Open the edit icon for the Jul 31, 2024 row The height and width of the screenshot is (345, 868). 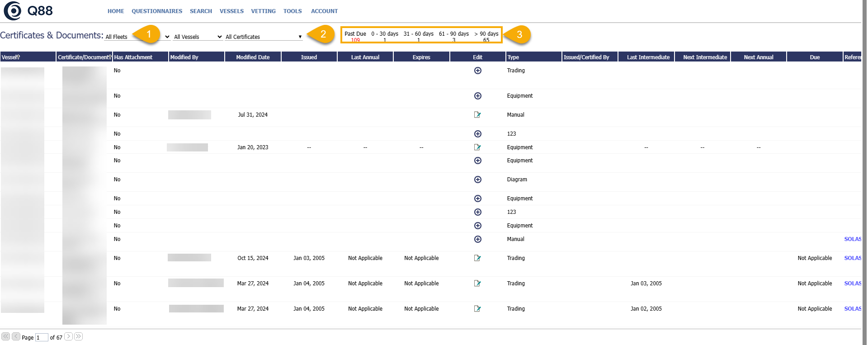pos(477,115)
